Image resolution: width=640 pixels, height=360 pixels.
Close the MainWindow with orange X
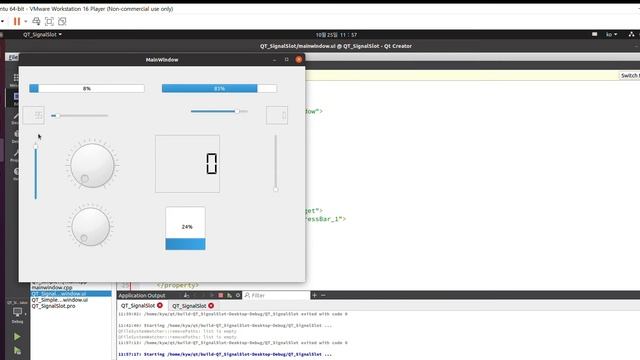[x=299, y=60]
